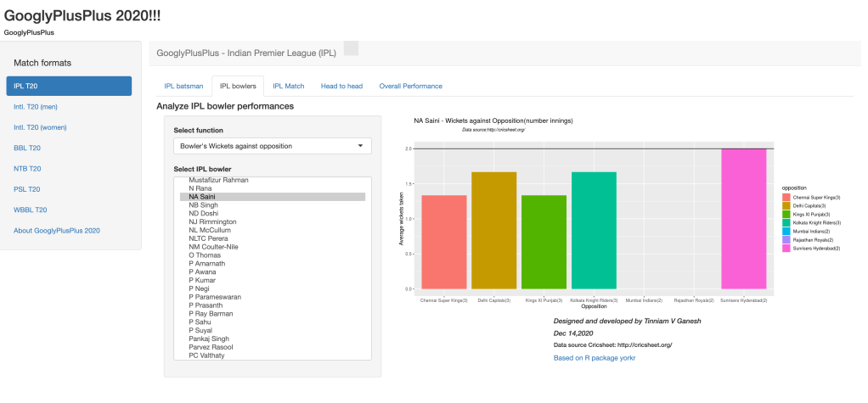The image size is (868, 403).
Task: Open the Overall Performance tab
Action: (x=410, y=86)
